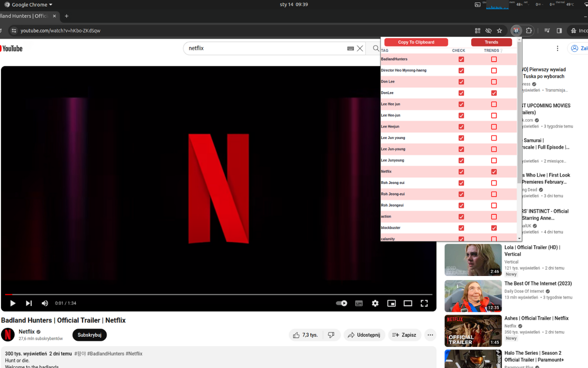The image size is (588, 368).
Task: Disable Trends checkbox for DonLee
Action: click(x=494, y=93)
